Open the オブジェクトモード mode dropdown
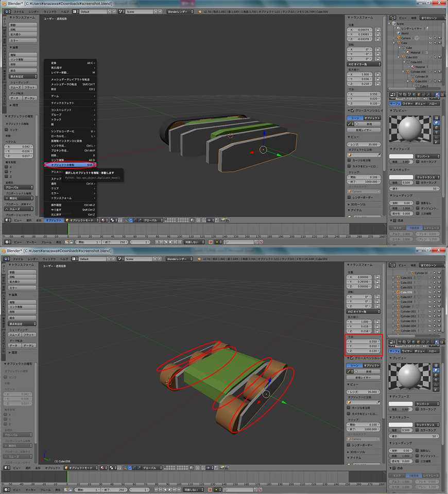 pyautogui.click(x=82, y=220)
